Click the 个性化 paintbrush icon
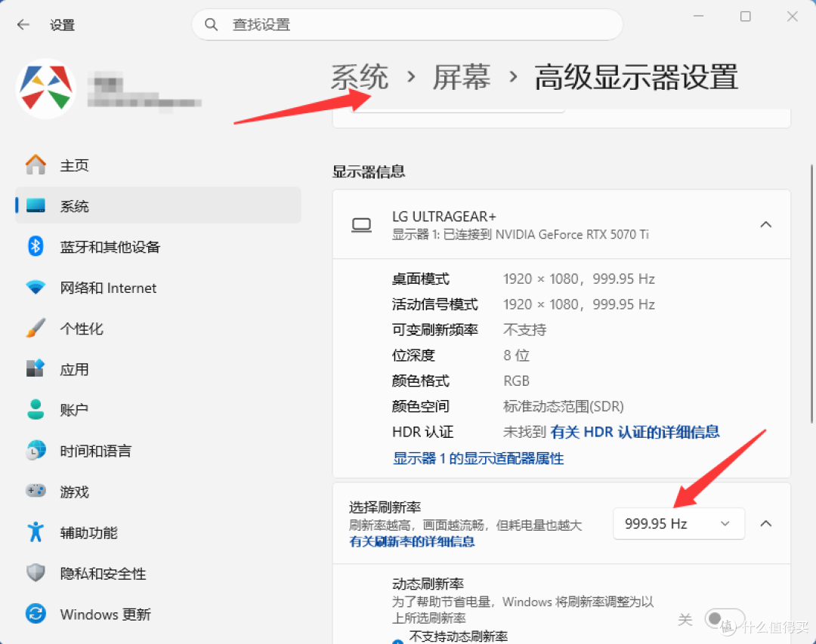The image size is (816, 644). pyautogui.click(x=36, y=328)
